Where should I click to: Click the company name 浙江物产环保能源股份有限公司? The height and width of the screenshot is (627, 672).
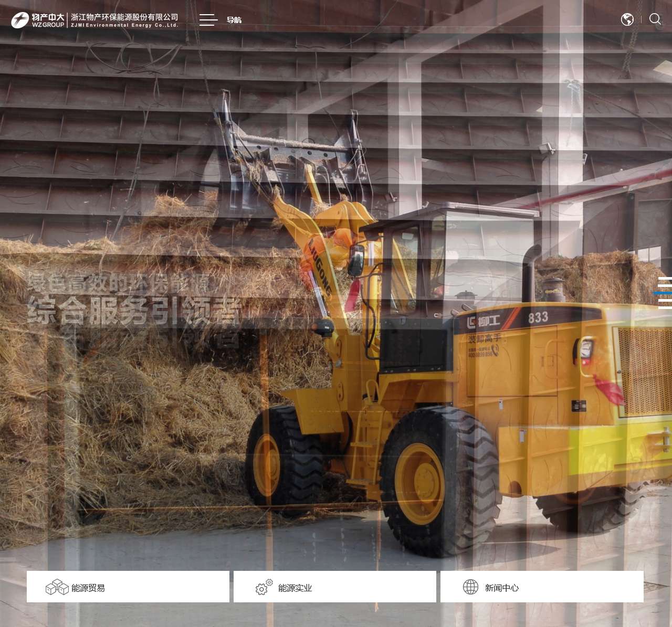124,17
